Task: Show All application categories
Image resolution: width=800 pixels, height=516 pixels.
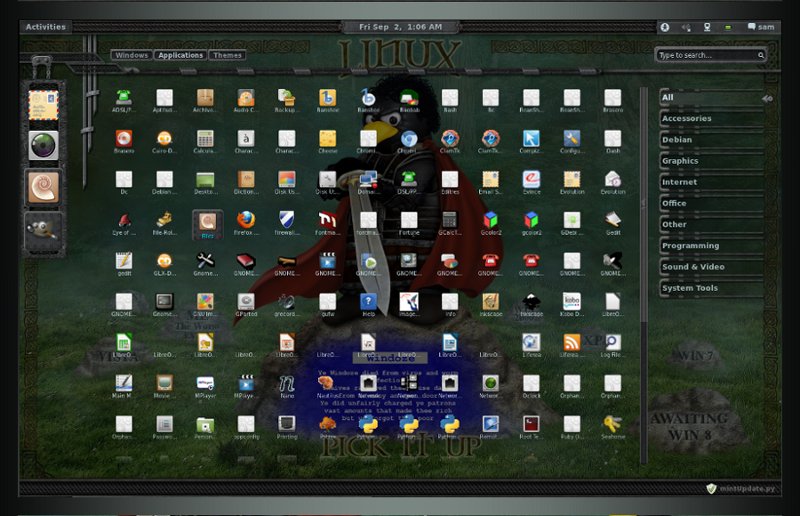Action: (712, 97)
